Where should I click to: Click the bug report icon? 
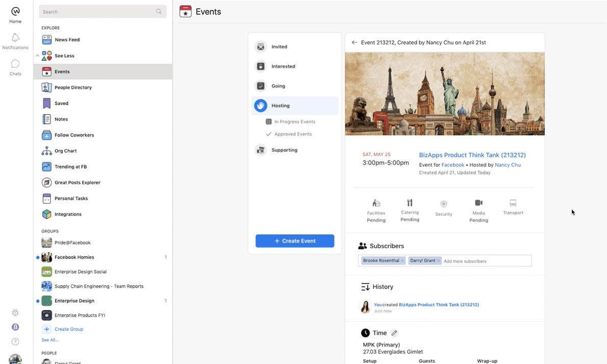[15, 313]
